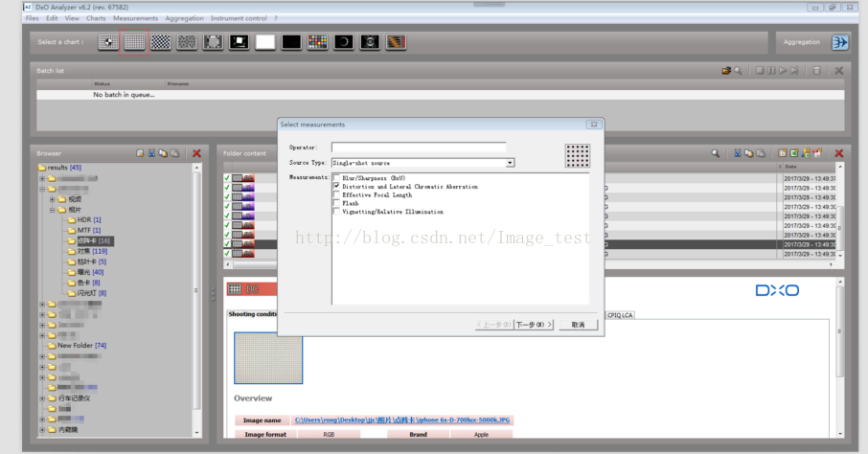This screenshot has width=868, height=454.
Task: Click magnifier icon in Batch list toolbar
Action: pos(738,71)
